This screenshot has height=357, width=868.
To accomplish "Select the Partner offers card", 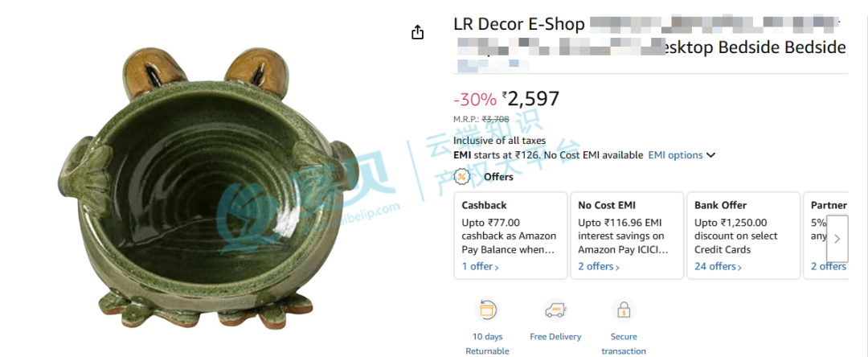I will (x=826, y=236).
